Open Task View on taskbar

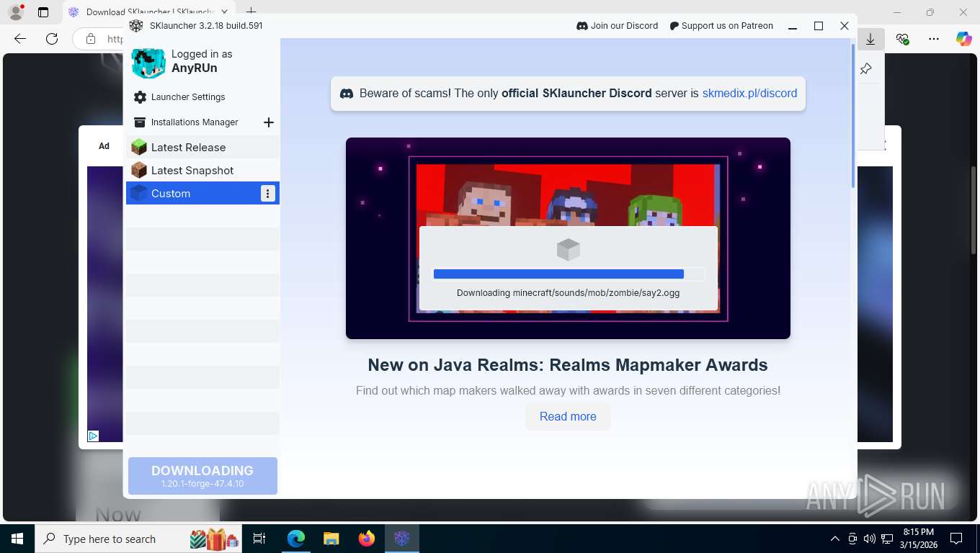click(x=259, y=539)
